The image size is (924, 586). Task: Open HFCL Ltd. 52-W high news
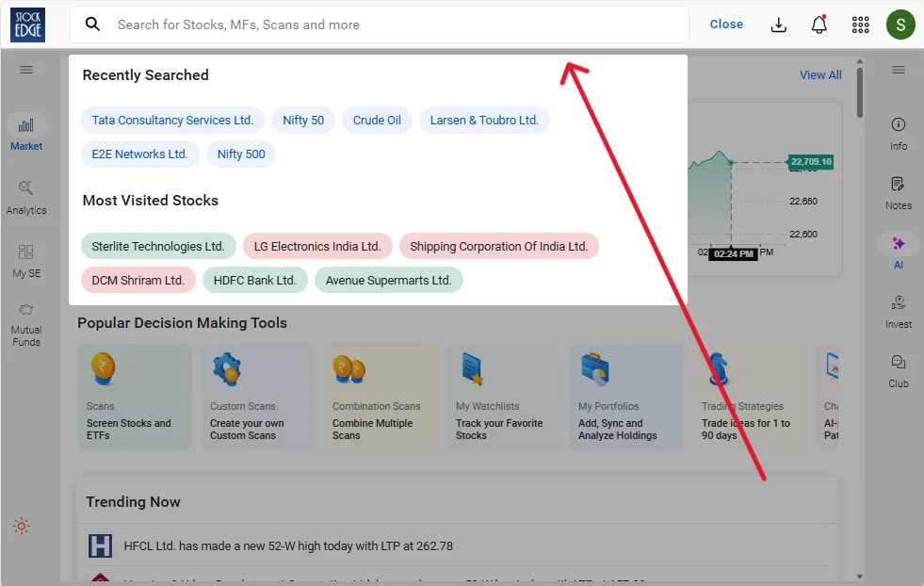tap(288, 545)
